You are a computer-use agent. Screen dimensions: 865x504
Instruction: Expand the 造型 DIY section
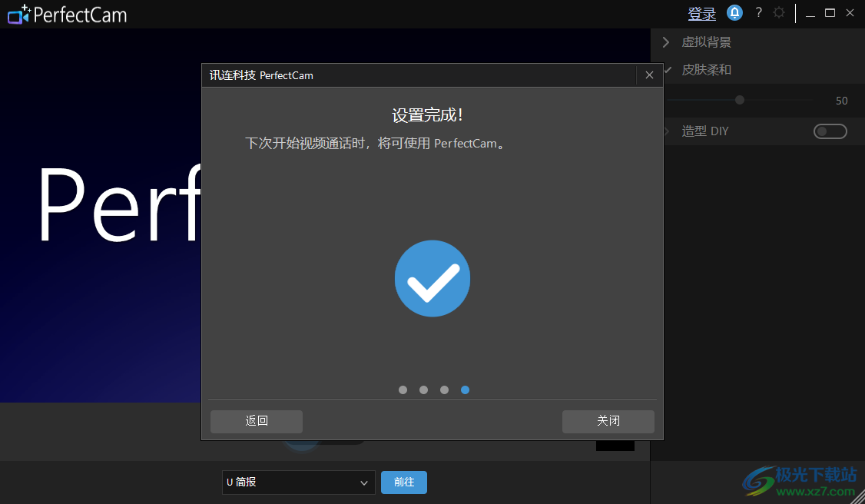pyautogui.click(x=667, y=131)
